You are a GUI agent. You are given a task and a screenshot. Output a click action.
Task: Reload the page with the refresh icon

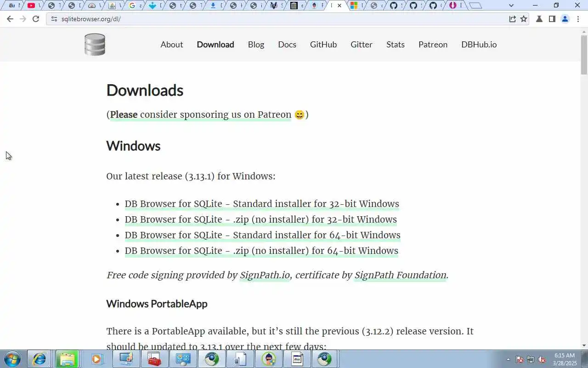[x=36, y=19]
